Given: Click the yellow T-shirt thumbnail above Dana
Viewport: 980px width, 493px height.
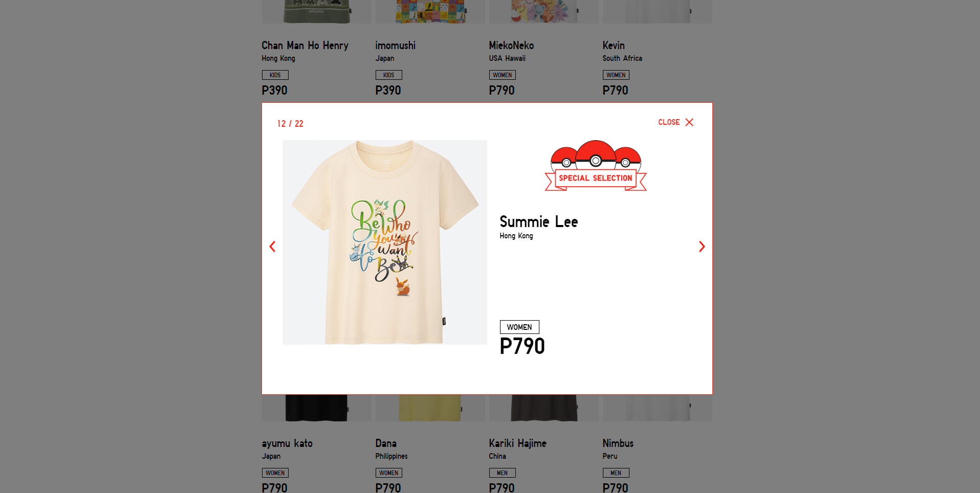Looking at the screenshot, I should pyautogui.click(x=430, y=408).
